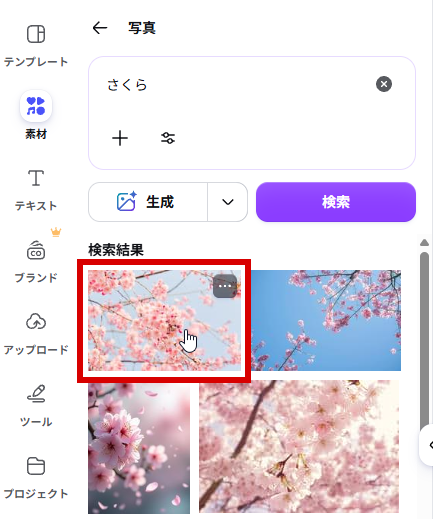Select the cherry blossom photo under the cursor

click(x=164, y=320)
